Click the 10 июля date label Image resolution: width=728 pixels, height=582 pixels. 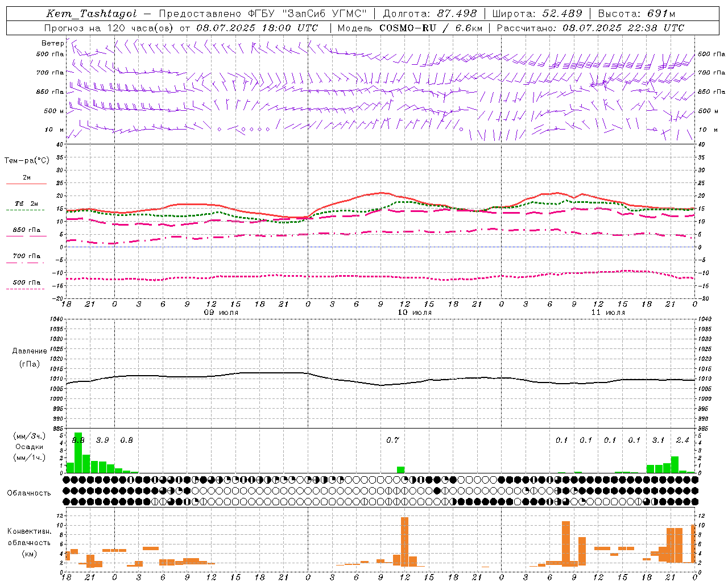pyautogui.click(x=415, y=313)
